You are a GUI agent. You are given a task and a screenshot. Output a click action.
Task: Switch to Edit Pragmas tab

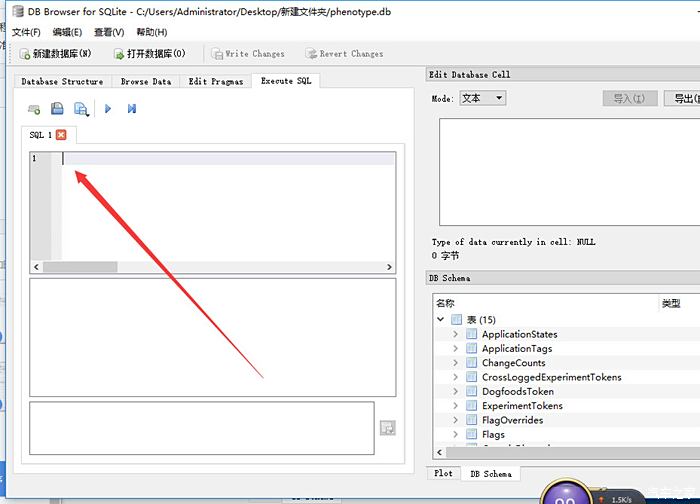[216, 81]
